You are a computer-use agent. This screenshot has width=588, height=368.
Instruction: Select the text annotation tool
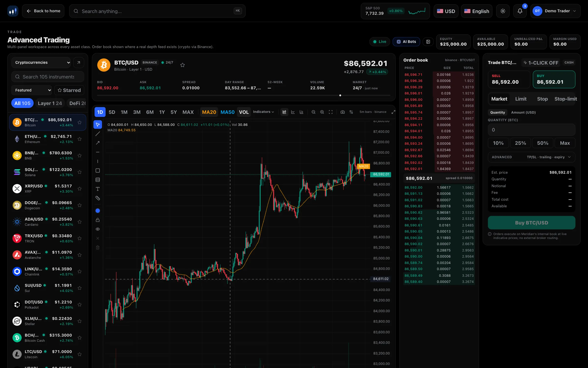(98, 189)
